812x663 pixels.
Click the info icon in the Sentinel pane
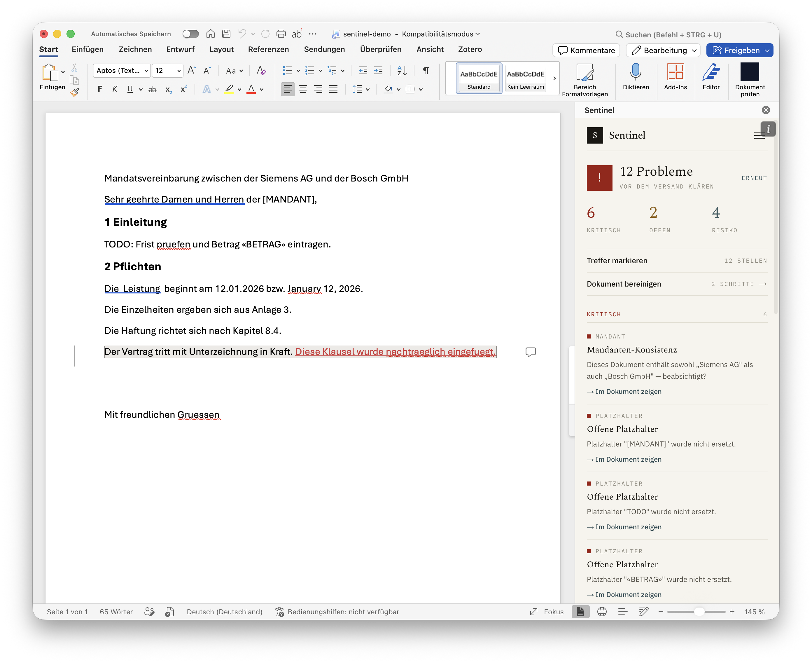[768, 129]
